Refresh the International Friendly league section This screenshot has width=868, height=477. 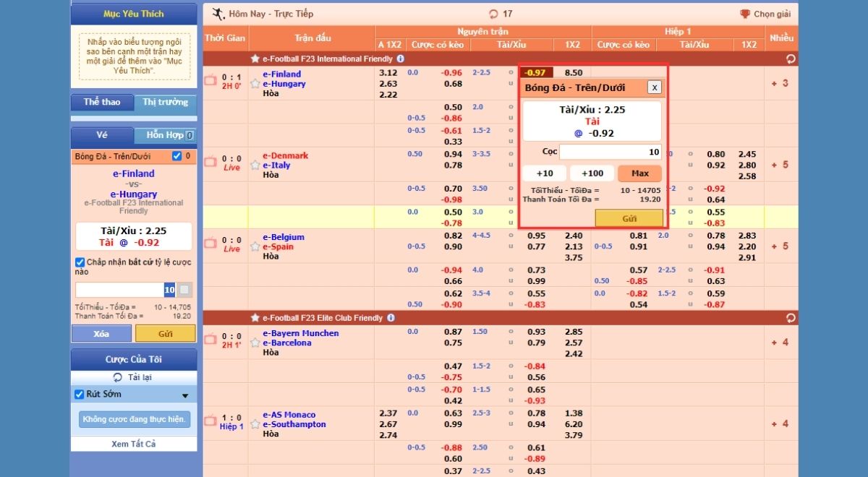791,59
